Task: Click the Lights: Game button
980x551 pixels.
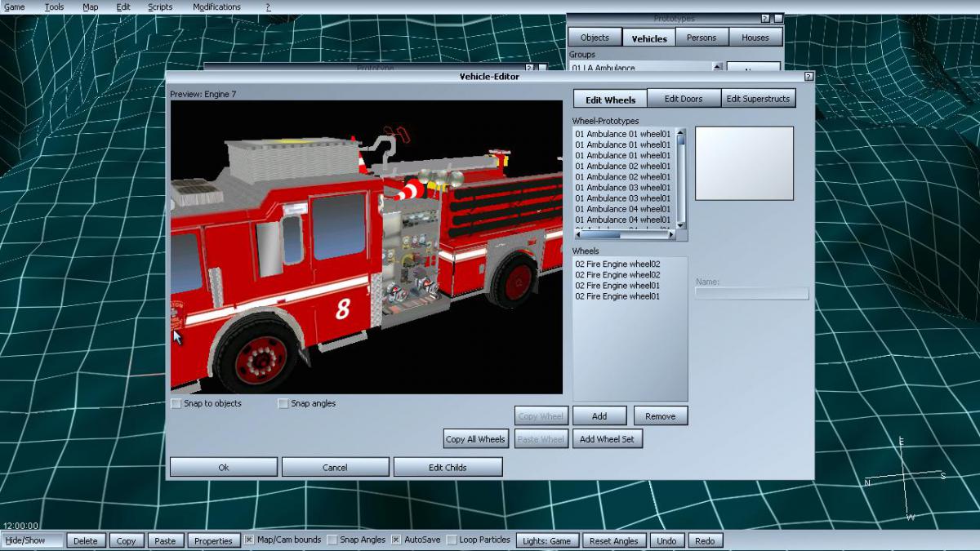Action: pos(547,540)
